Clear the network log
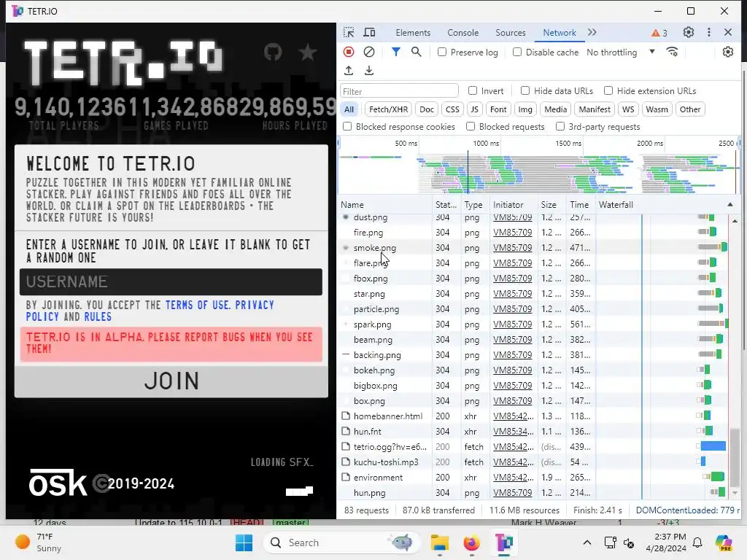747x560 pixels. pos(368,52)
